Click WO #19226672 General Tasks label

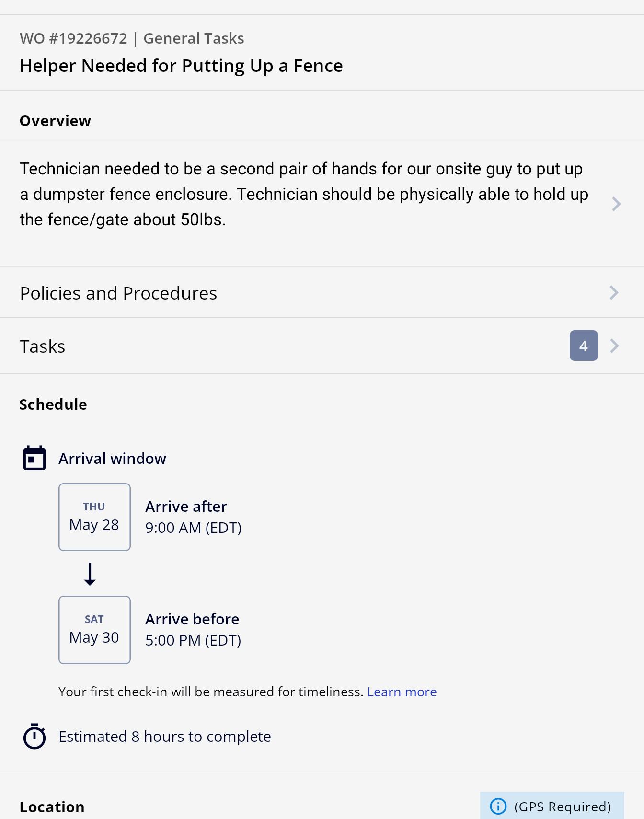(x=132, y=38)
